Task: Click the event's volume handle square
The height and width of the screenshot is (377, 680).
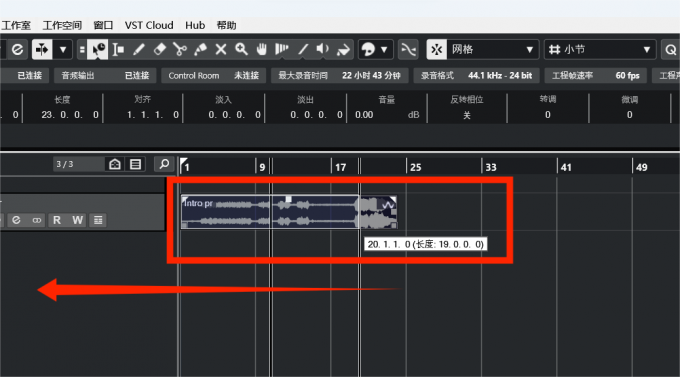Action: pyautogui.click(x=288, y=199)
